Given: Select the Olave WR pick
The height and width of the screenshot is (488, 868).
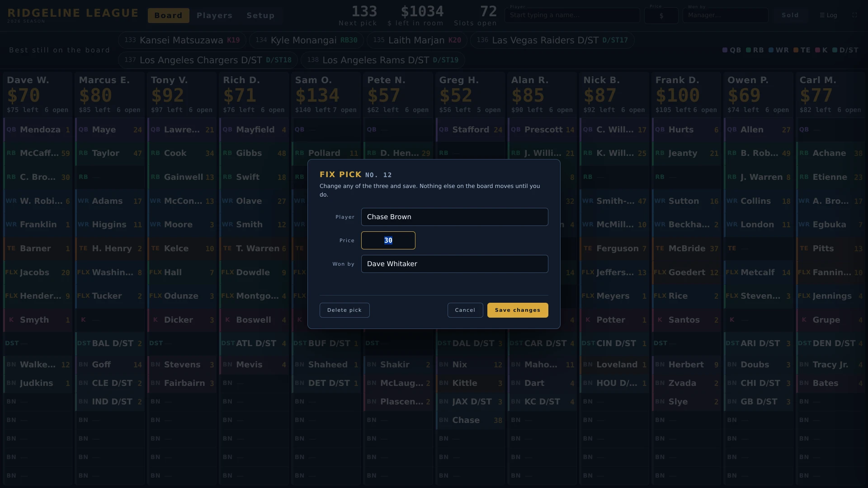Looking at the screenshot, I should click(x=254, y=201).
